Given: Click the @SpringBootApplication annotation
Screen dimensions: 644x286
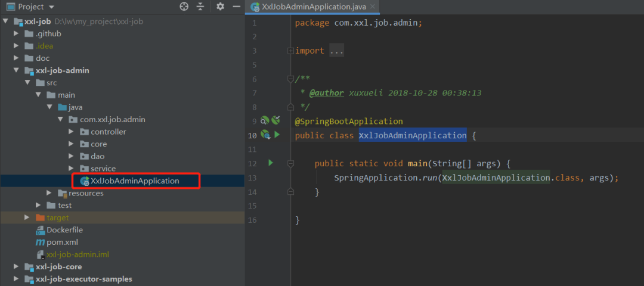Looking at the screenshot, I should coord(349,122).
